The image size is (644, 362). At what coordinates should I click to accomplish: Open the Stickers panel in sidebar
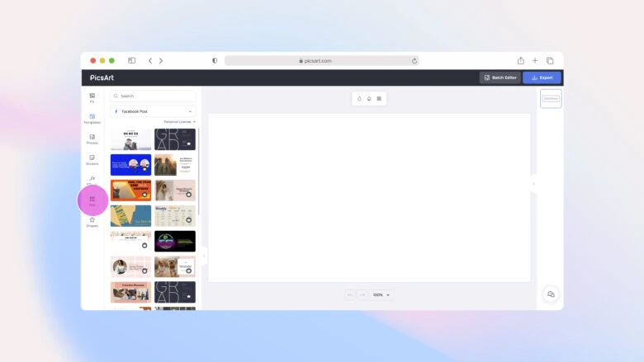pyautogui.click(x=92, y=159)
